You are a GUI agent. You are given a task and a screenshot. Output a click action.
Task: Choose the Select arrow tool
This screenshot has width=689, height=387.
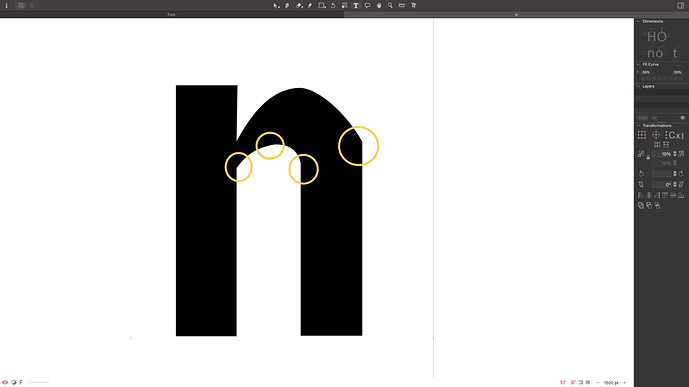pos(276,6)
